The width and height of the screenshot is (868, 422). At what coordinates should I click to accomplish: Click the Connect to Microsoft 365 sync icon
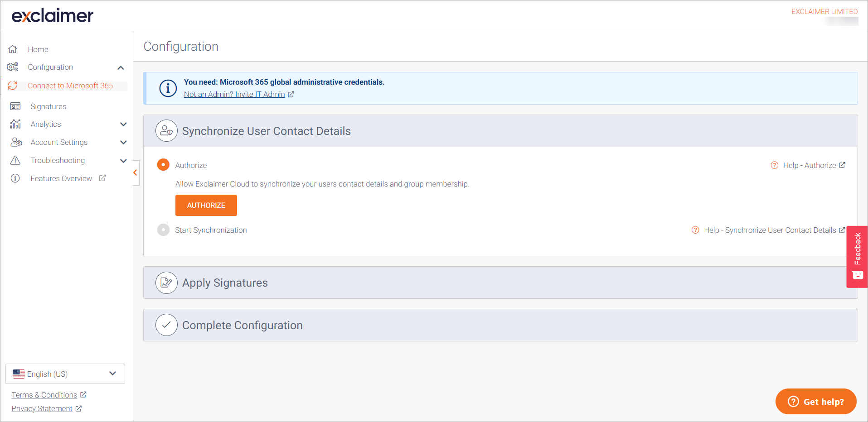[x=13, y=86]
